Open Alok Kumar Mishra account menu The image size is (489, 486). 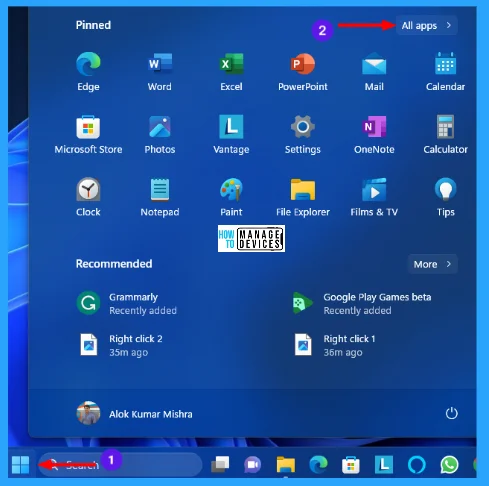click(x=134, y=414)
